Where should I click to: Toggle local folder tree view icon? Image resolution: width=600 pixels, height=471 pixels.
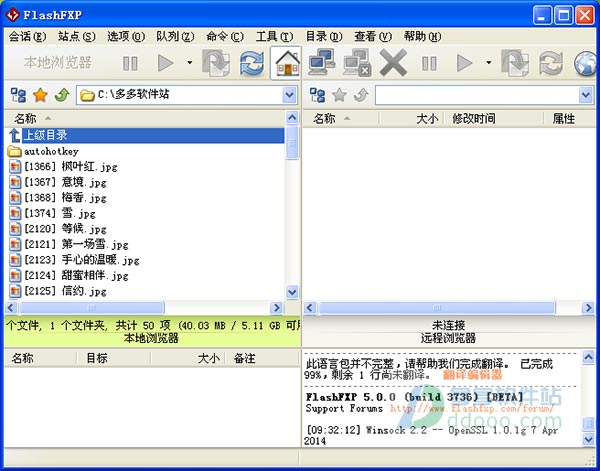[18, 95]
